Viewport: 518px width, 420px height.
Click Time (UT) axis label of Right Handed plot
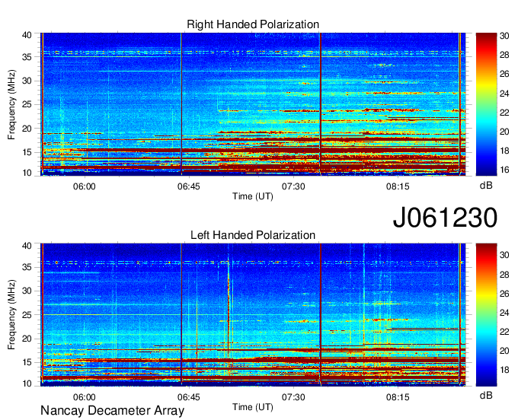[253, 196]
